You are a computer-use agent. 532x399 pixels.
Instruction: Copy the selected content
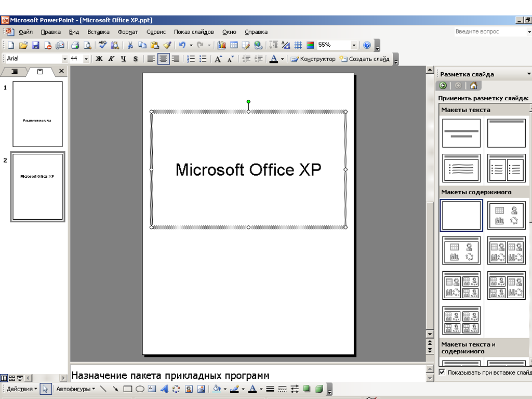point(142,45)
